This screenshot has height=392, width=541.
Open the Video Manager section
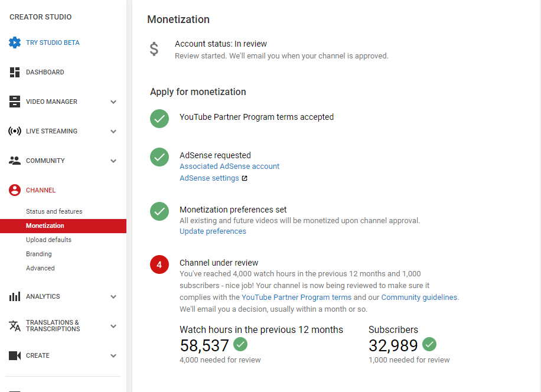tap(52, 102)
